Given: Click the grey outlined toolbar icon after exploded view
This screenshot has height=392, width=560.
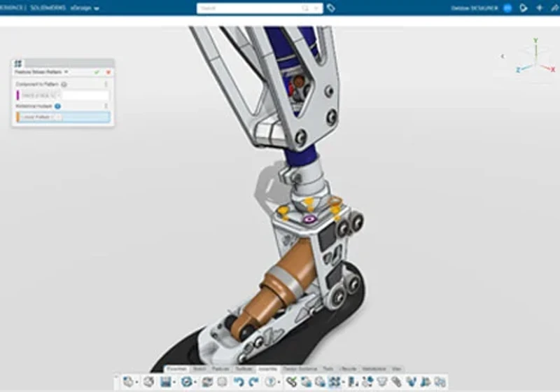Looking at the screenshot, I should (382, 382).
